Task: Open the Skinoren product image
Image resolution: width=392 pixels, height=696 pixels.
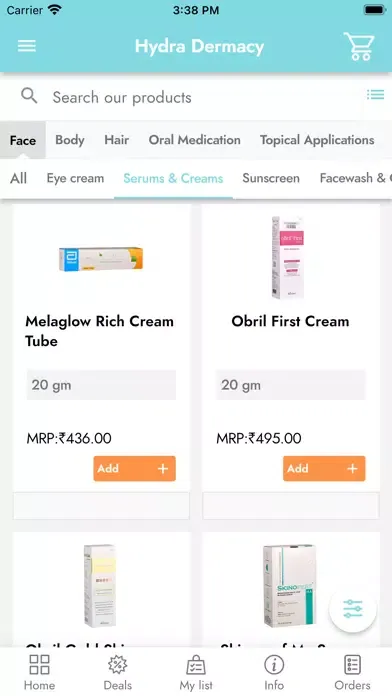Action: coord(289,586)
